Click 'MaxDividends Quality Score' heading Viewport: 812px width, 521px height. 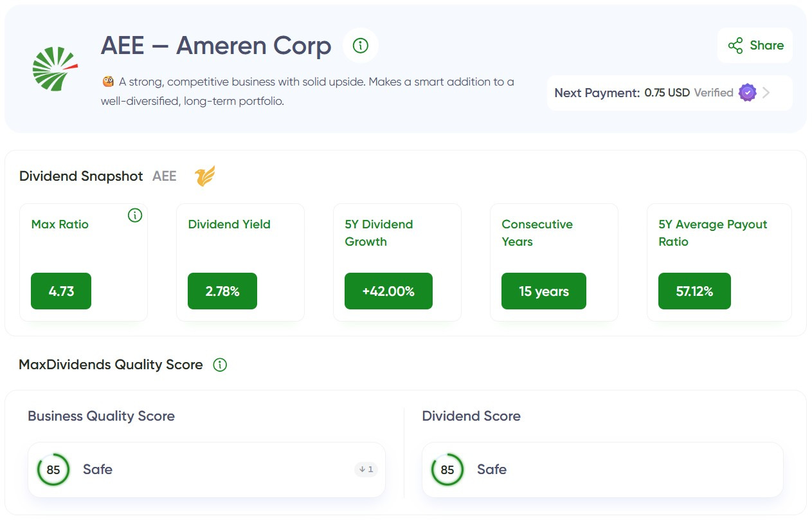pyautogui.click(x=111, y=365)
